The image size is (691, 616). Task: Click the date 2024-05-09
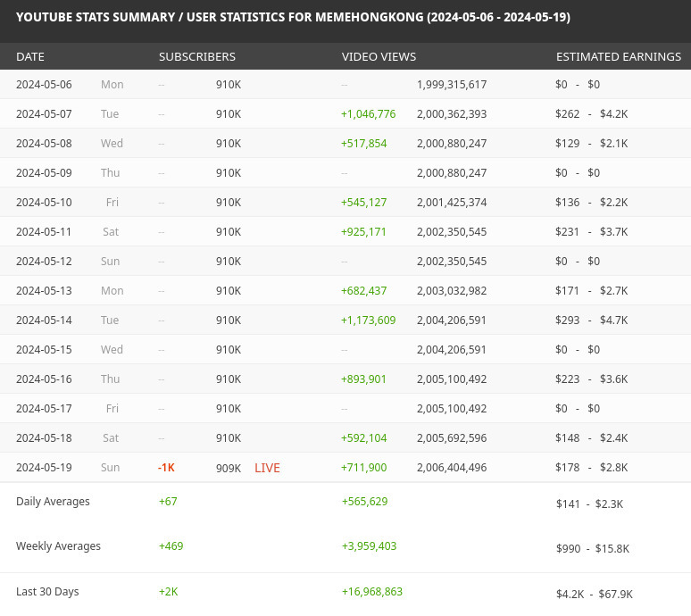coord(44,173)
